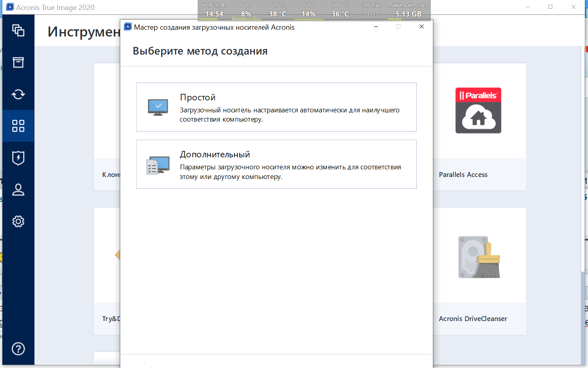This screenshot has width=588, height=368.
Task: Open the Acronis DriveCleanser tool label
Action: point(473,319)
